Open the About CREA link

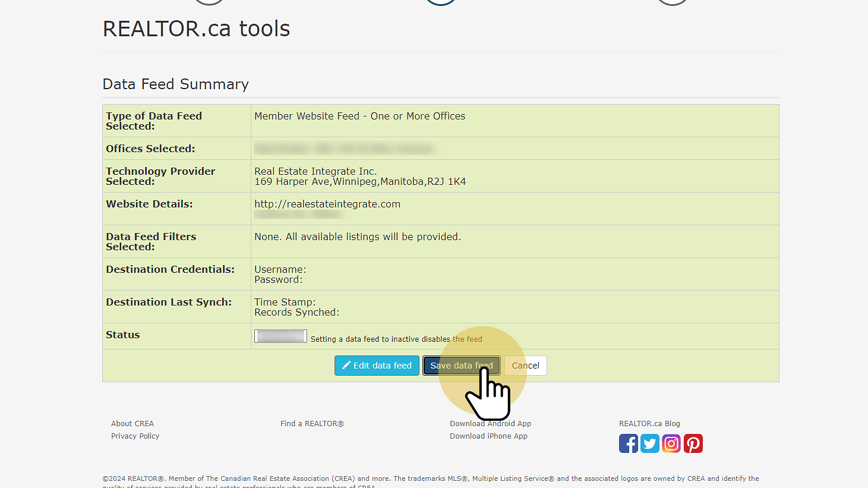[x=132, y=424]
